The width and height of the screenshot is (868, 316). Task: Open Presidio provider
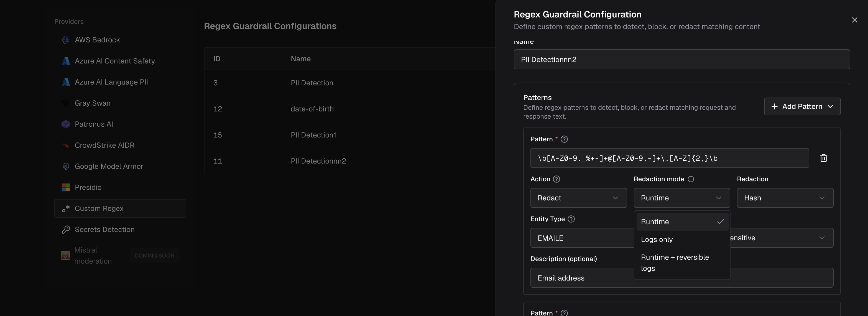tap(120, 187)
